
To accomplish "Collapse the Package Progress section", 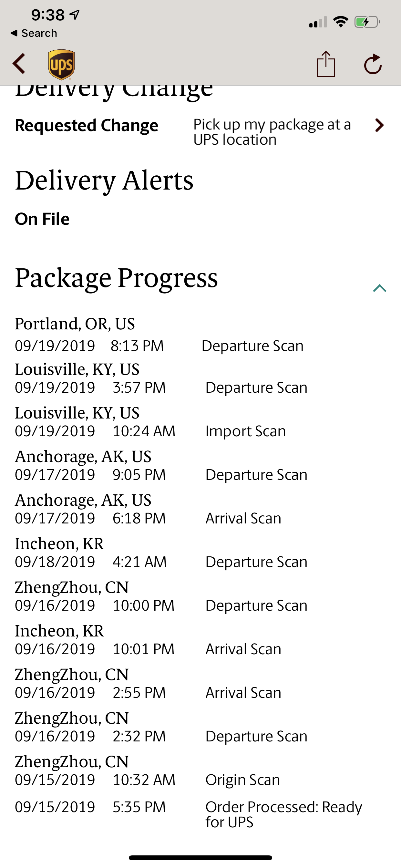I will click(379, 288).
